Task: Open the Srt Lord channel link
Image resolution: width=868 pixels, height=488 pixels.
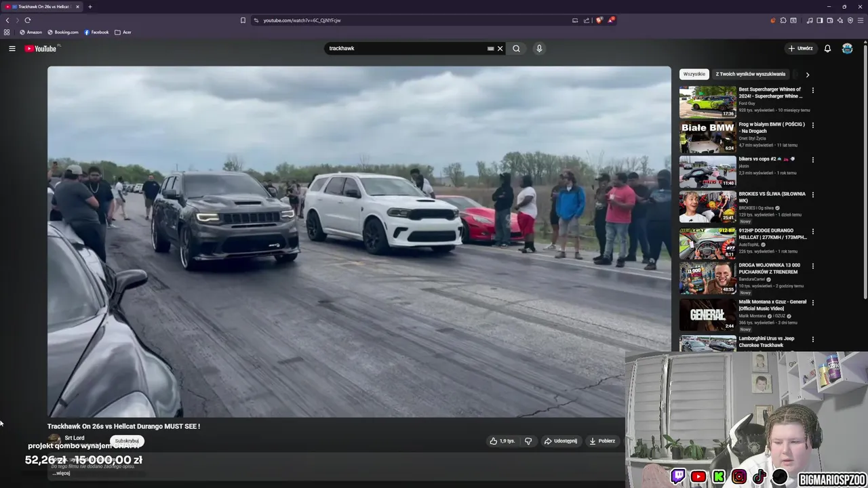Action: pos(75,438)
